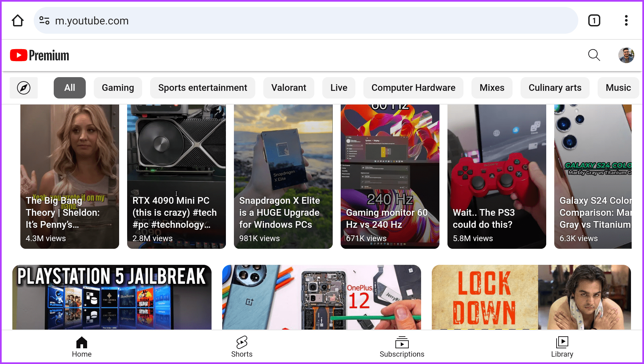Screen dimensions: 644x364
Task: Click the site settings icon in address bar
Action: point(44,20)
